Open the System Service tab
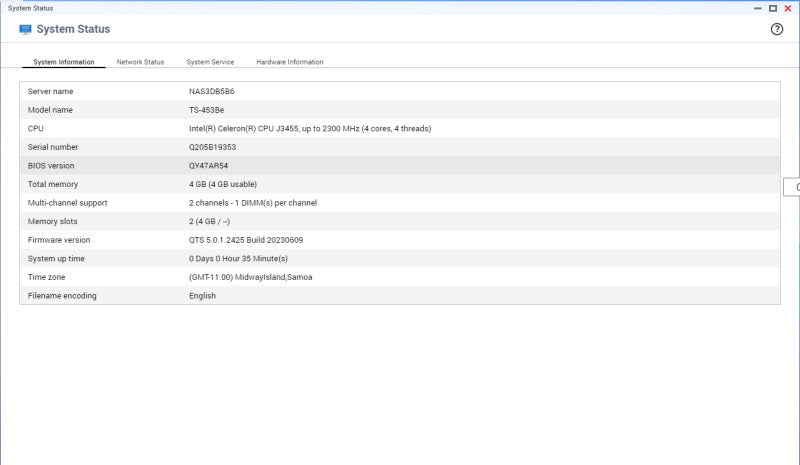Image resolution: width=800 pixels, height=465 pixels. pyautogui.click(x=210, y=62)
